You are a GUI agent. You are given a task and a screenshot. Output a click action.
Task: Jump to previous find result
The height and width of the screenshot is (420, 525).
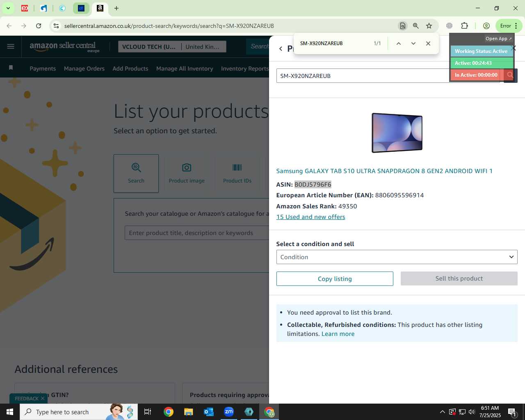tap(398, 43)
